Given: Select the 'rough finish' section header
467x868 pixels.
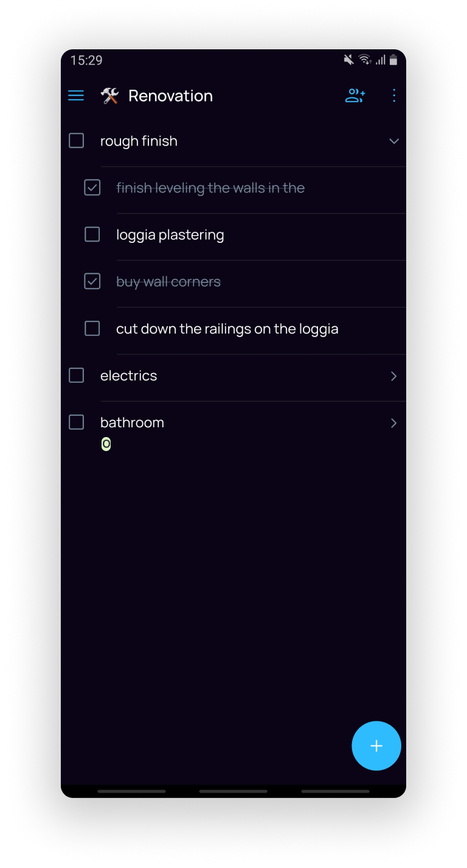Looking at the screenshot, I should pyautogui.click(x=139, y=141).
